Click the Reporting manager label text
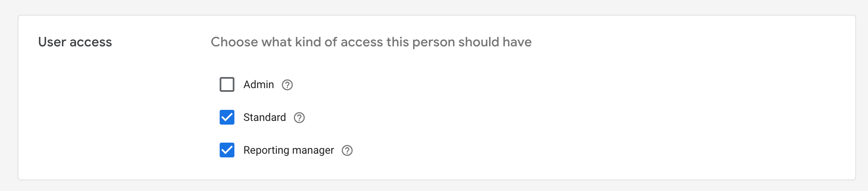Image resolution: width=868 pixels, height=191 pixels. [x=289, y=150]
